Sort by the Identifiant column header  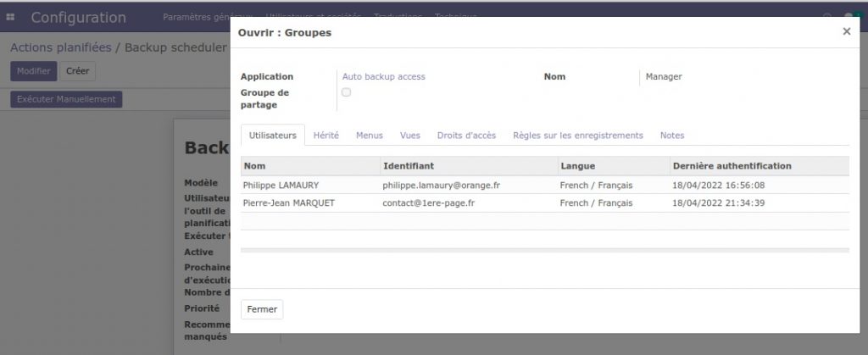pyautogui.click(x=470, y=166)
